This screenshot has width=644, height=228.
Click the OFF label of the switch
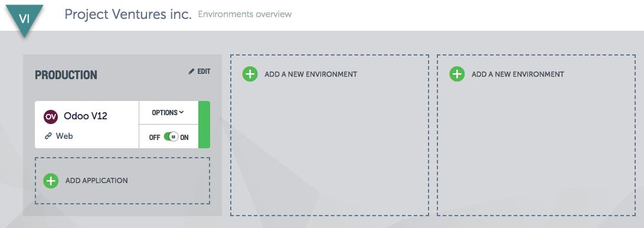click(155, 138)
